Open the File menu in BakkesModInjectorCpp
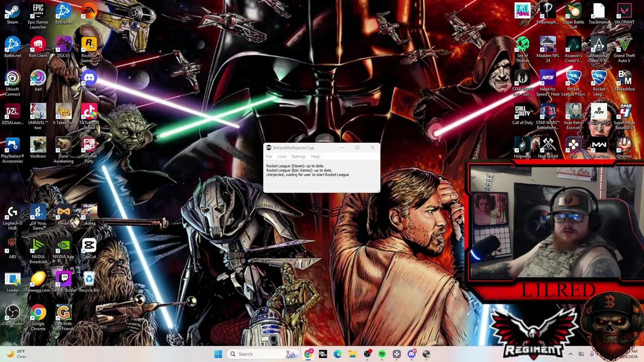 (269, 156)
